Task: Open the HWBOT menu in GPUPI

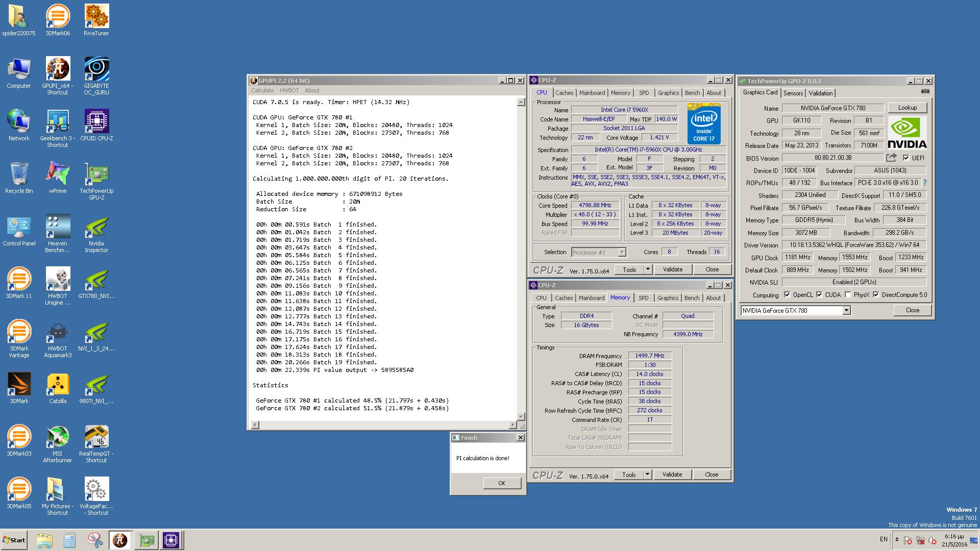Action: pyautogui.click(x=289, y=90)
